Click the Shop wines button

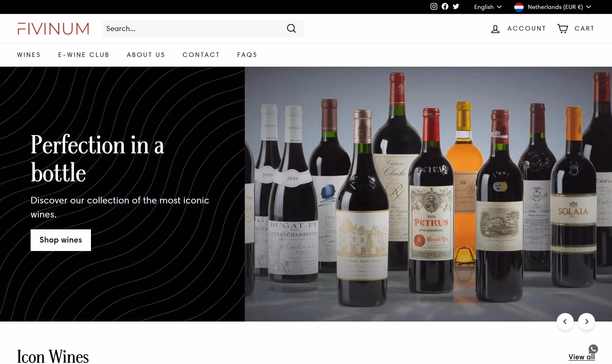coord(61,240)
